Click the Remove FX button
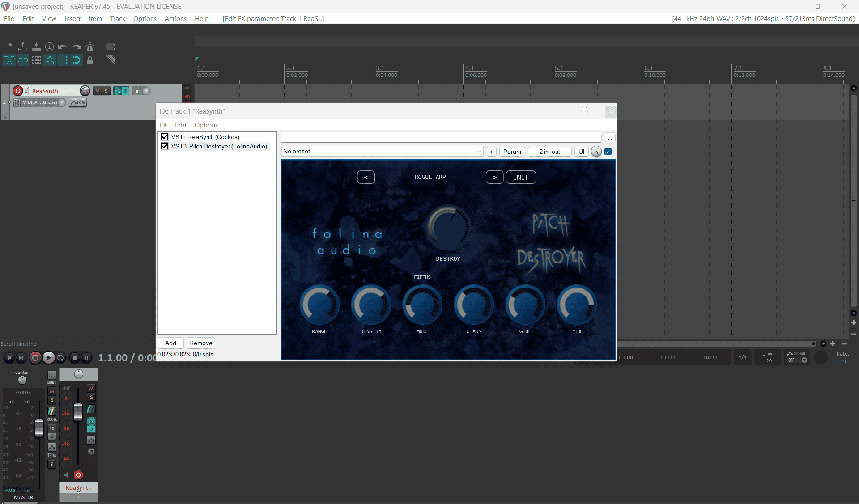This screenshot has height=504, width=859. 200,343
